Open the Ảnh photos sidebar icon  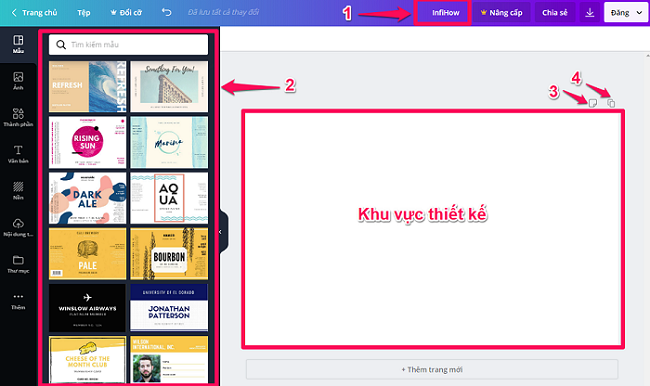click(x=18, y=77)
